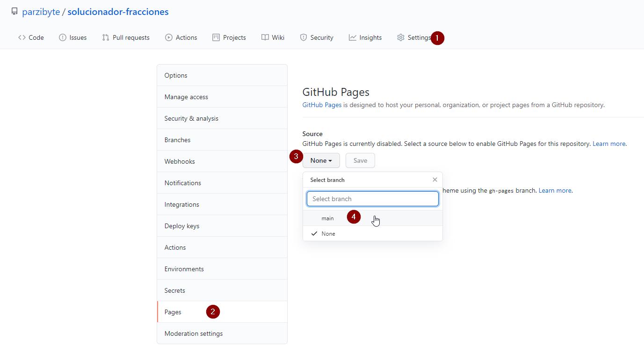Click Learn more link after gh-pages branch
Screen dimensions: 644x354
pos(555,190)
